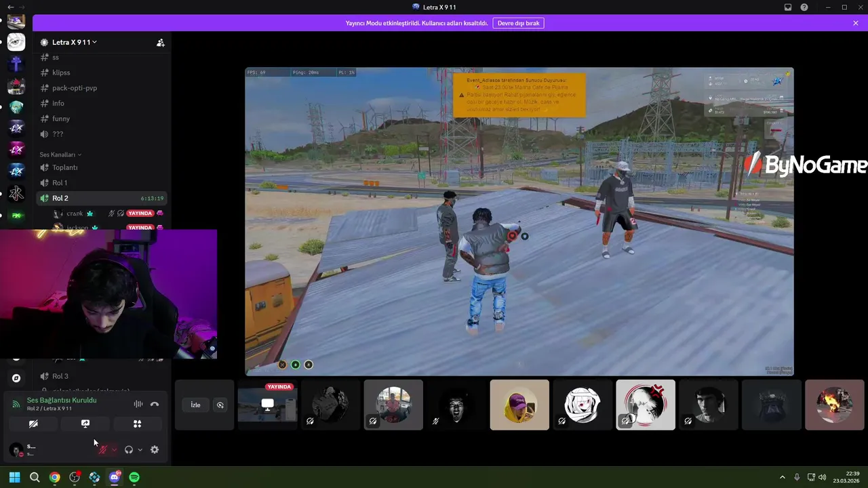Open Discord inbox icon in title bar
The width and height of the screenshot is (868, 488).
point(788,7)
